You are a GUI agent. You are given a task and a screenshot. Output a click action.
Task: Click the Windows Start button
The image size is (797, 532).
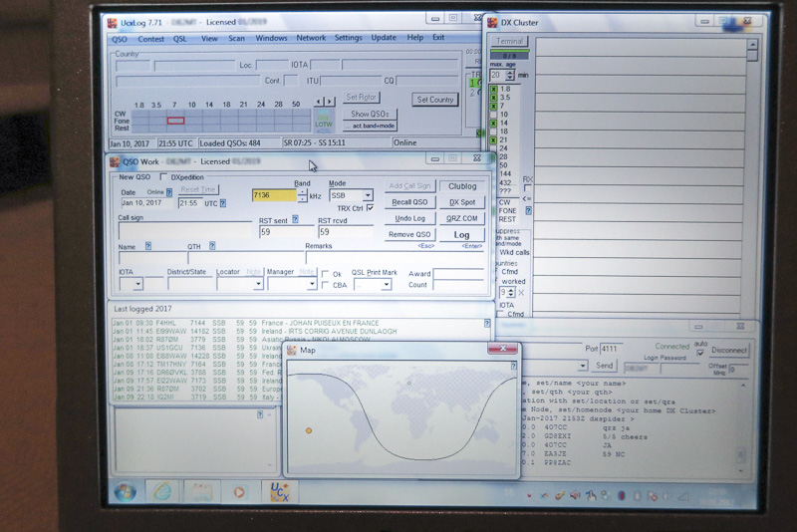coord(126,491)
